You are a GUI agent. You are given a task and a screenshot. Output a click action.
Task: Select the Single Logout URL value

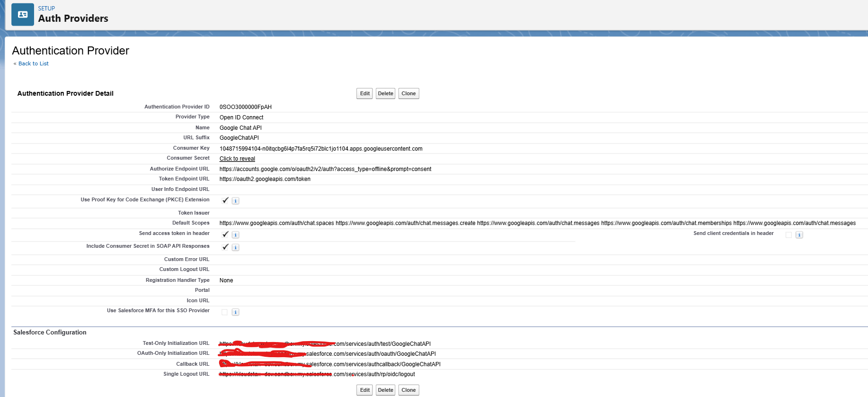pyautogui.click(x=317, y=374)
